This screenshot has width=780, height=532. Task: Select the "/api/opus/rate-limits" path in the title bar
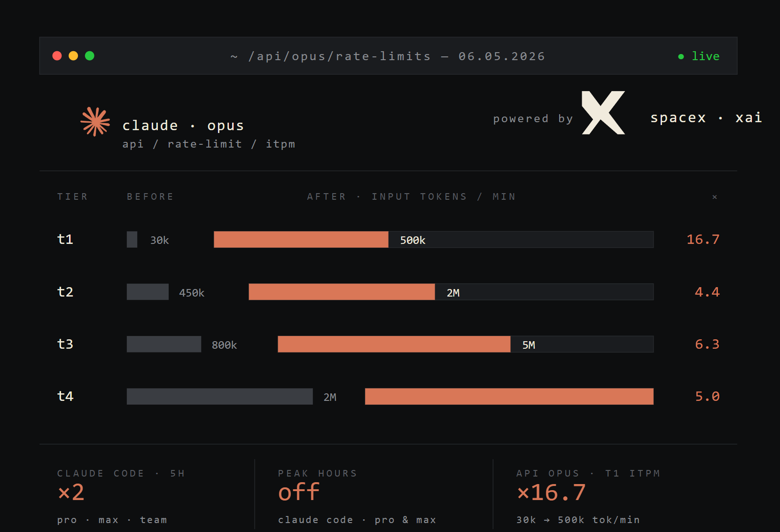[339, 56]
